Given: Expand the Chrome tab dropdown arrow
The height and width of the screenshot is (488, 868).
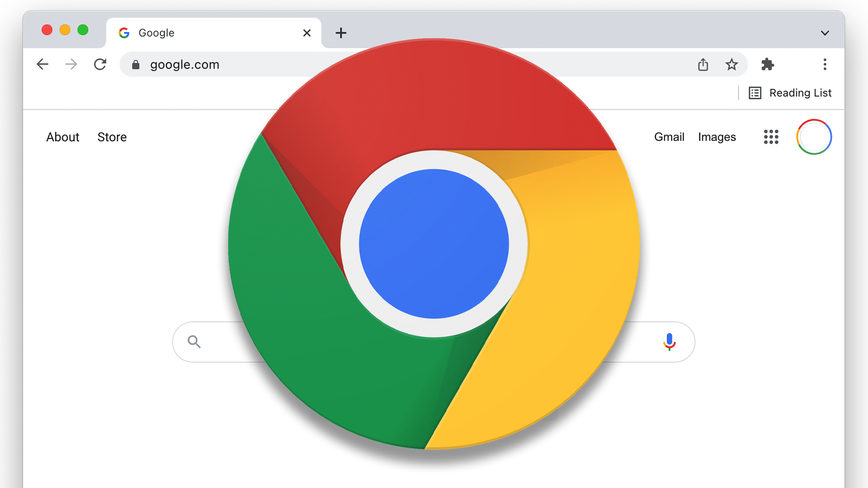Looking at the screenshot, I should [825, 33].
